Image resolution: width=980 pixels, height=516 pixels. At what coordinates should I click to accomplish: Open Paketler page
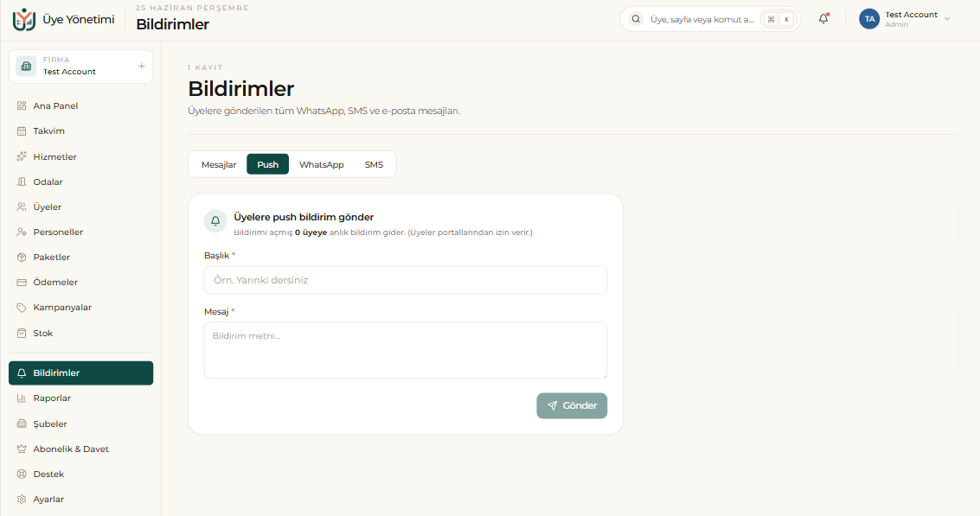pyautogui.click(x=80, y=257)
